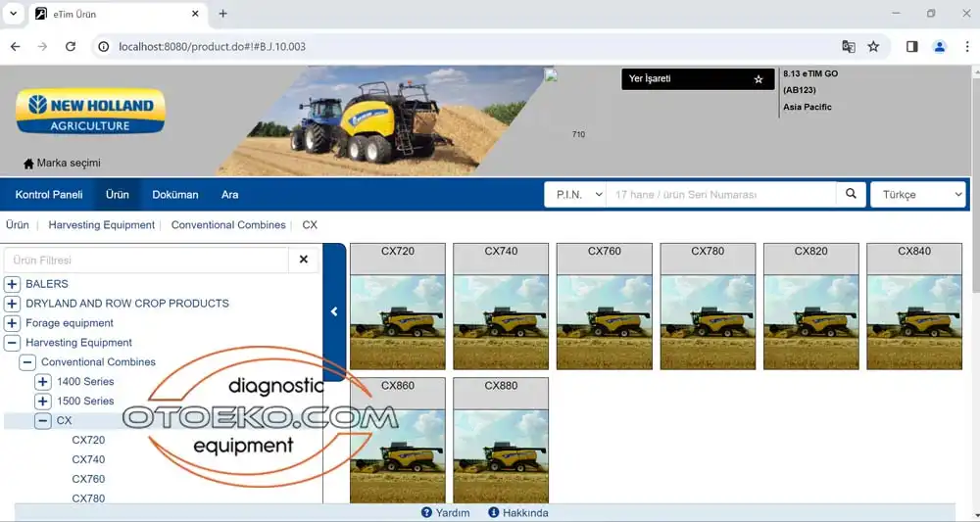980x522 pixels.
Task: Click the browser translate page icon
Action: (x=849, y=46)
